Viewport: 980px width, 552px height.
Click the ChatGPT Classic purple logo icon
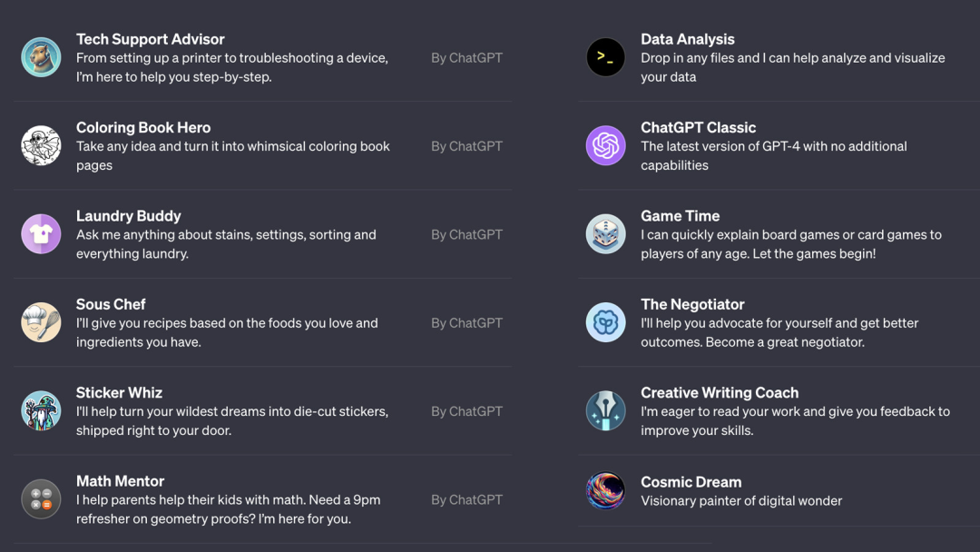point(605,146)
